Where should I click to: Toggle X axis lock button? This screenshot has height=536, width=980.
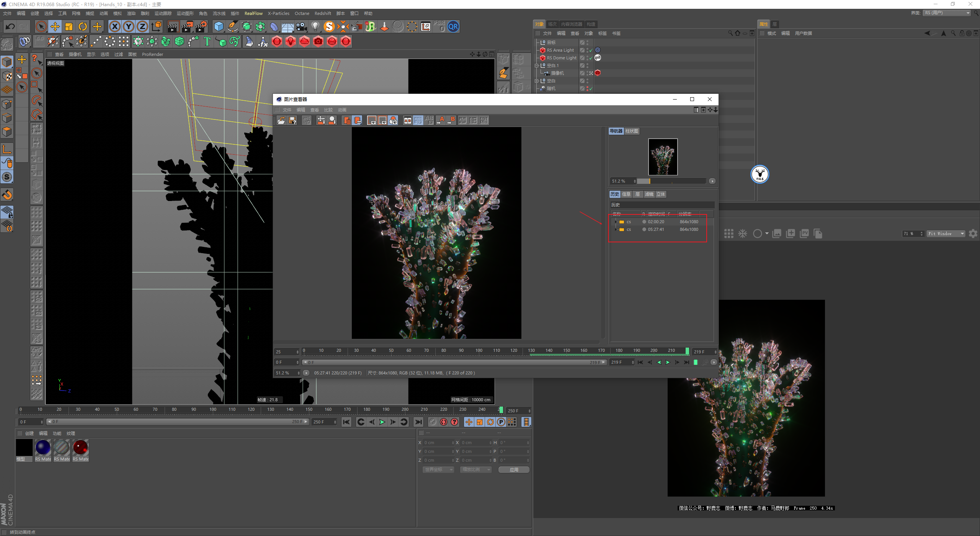click(x=114, y=26)
